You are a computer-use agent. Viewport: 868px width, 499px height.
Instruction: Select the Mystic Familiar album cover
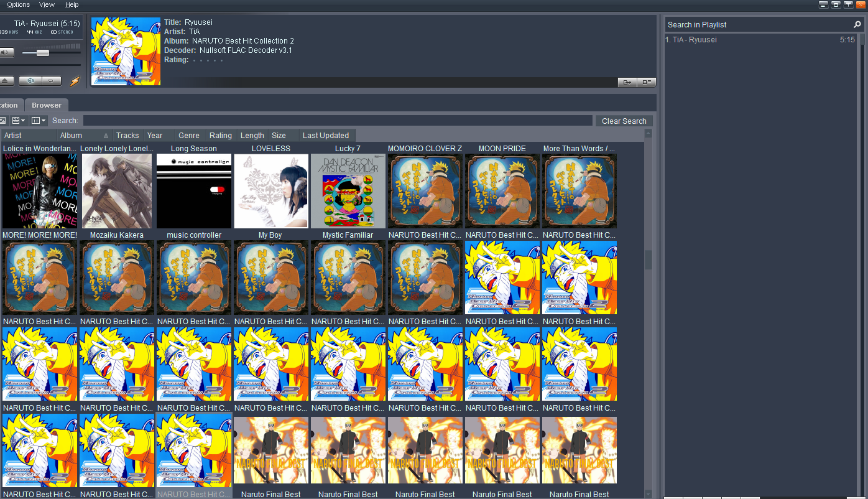click(348, 190)
